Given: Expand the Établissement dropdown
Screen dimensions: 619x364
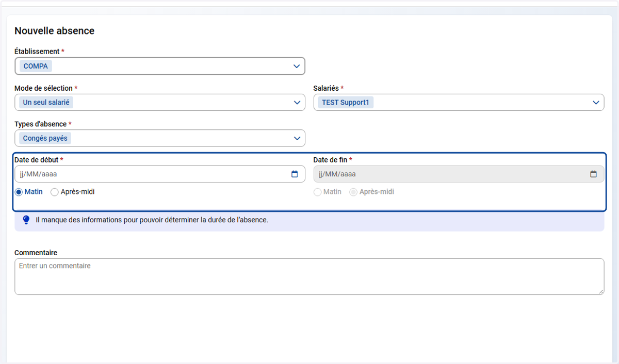Looking at the screenshot, I should [x=297, y=66].
